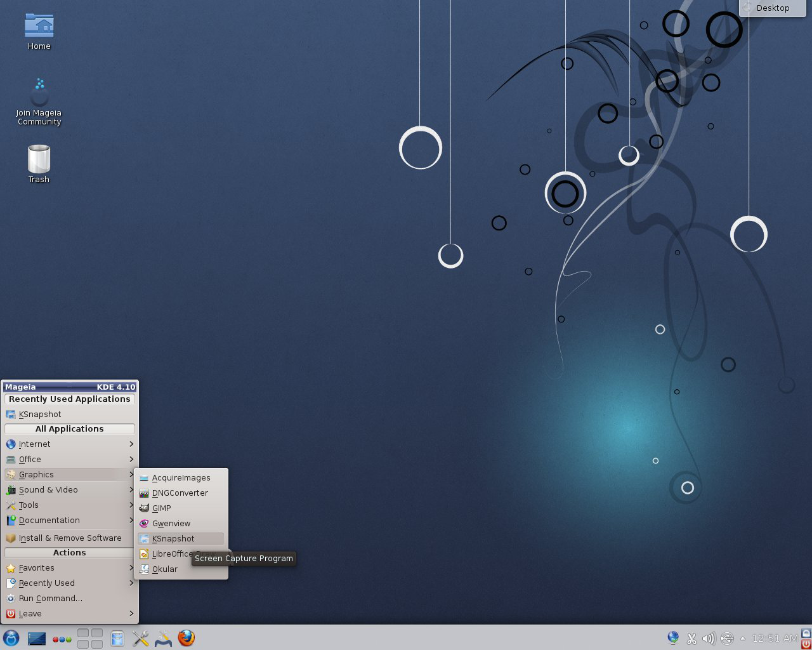Select KSnapshot in the Graphics submenu
Viewport: 812px width, 650px height.
tap(181, 539)
